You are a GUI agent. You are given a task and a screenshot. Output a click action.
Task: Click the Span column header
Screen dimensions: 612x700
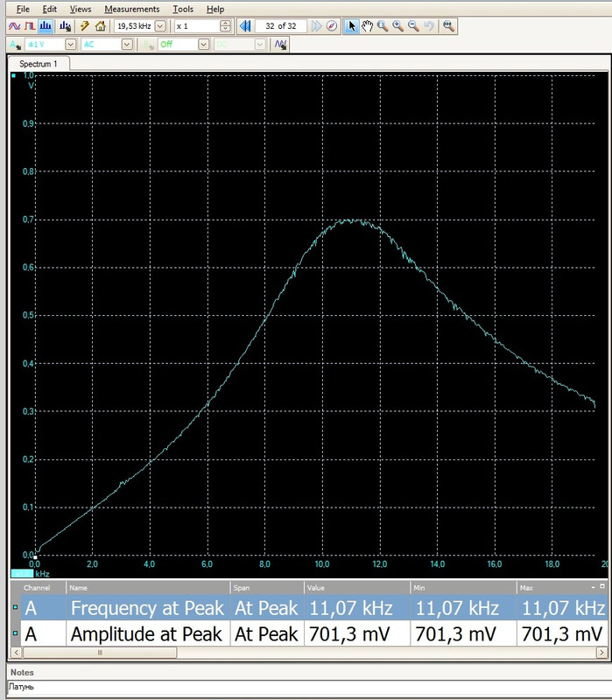[267, 587]
